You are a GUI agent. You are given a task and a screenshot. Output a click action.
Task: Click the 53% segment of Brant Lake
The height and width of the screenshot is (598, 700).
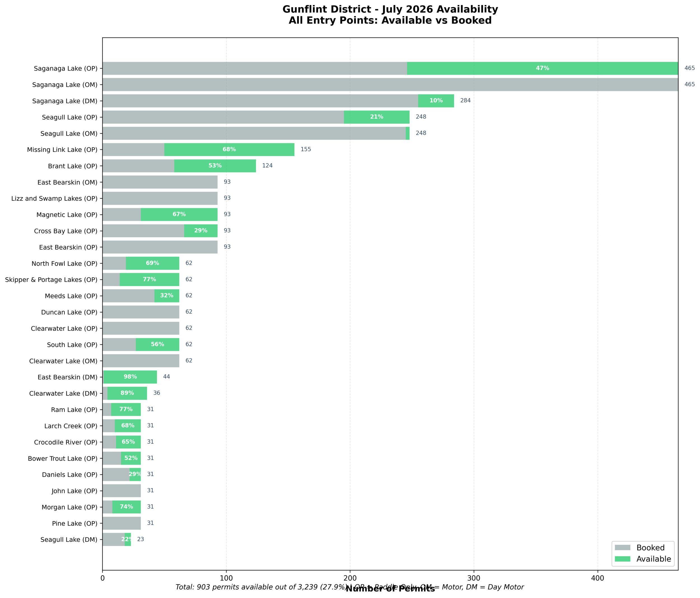(215, 166)
